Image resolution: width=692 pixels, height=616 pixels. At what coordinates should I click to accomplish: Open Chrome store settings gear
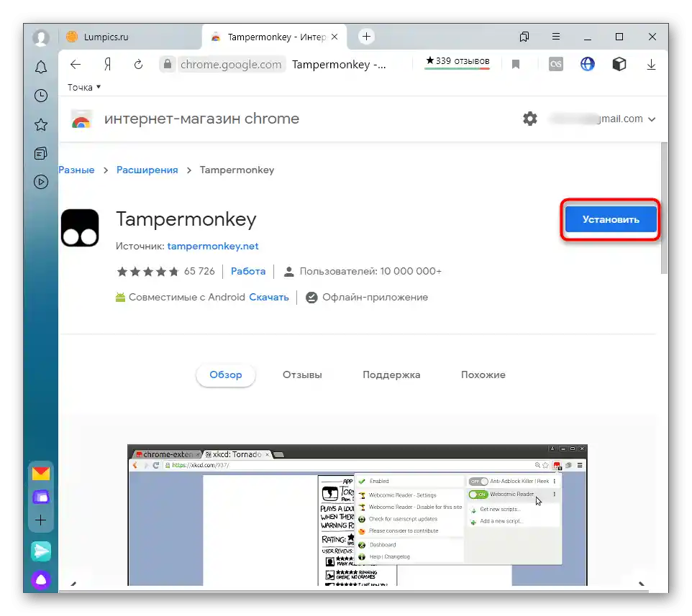[530, 119]
